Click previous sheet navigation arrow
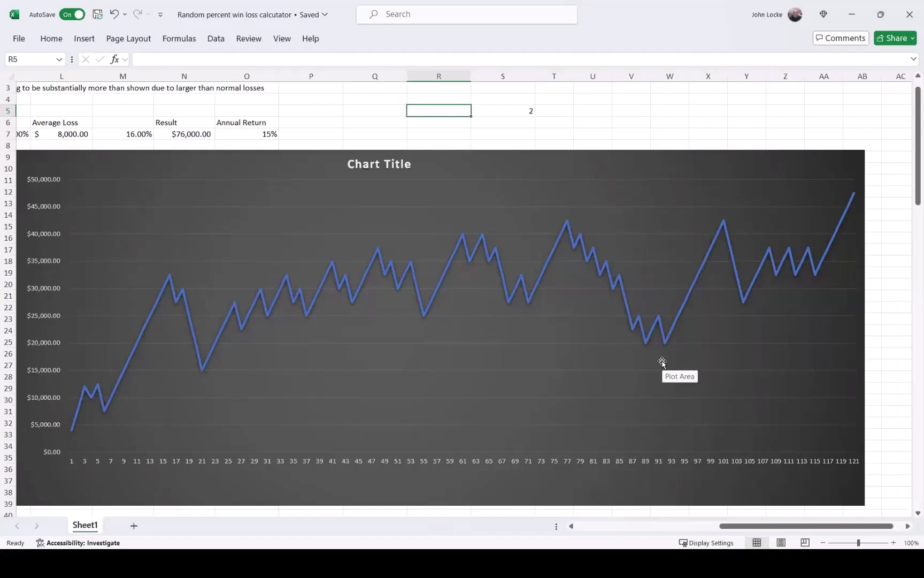 pyautogui.click(x=17, y=526)
